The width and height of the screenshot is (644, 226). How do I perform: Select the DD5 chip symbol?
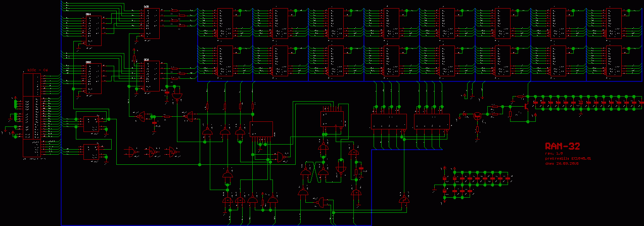coord(94,78)
